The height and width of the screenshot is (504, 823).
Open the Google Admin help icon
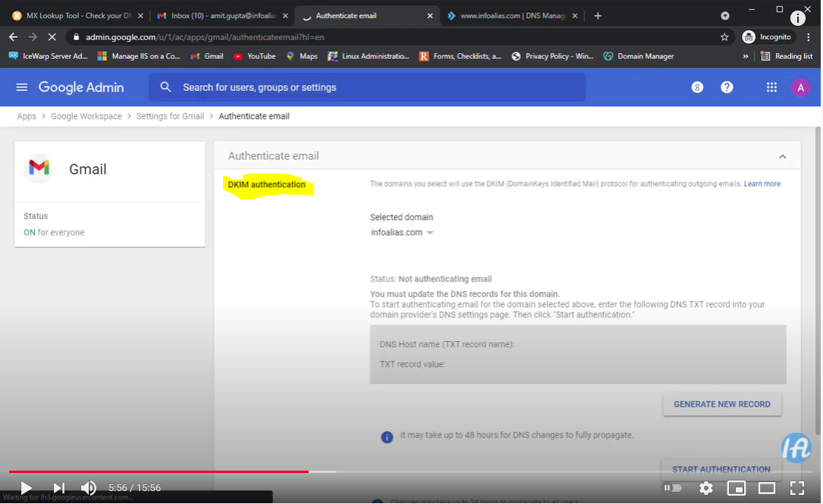(x=727, y=87)
